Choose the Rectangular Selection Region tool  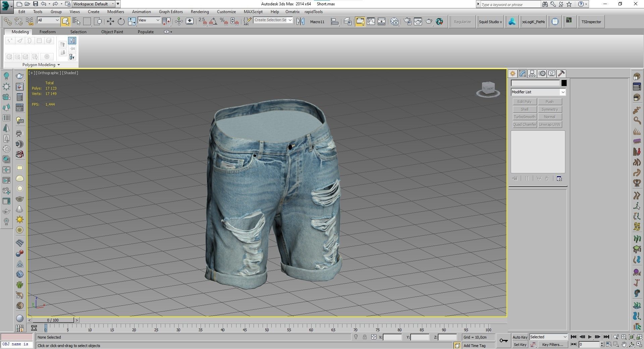87,21
